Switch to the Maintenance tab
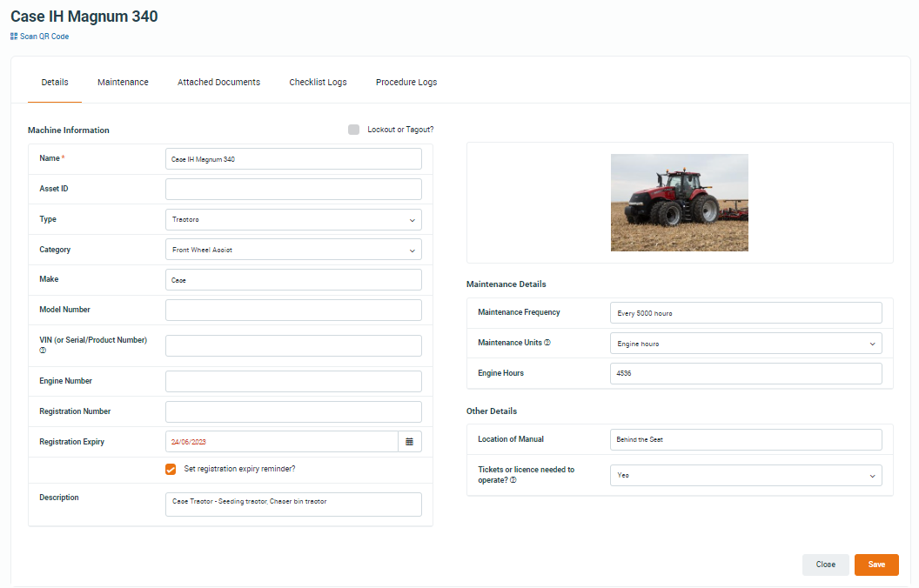The image size is (919, 588). (123, 83)
